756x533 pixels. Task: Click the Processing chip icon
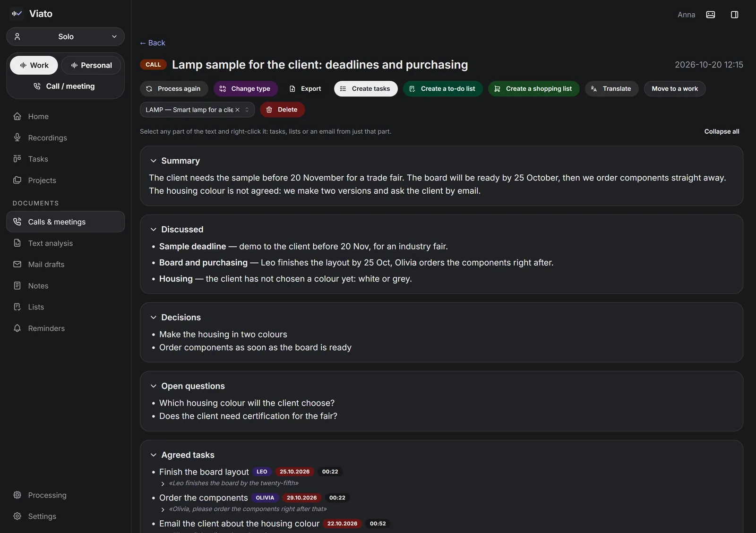(17, 495)
